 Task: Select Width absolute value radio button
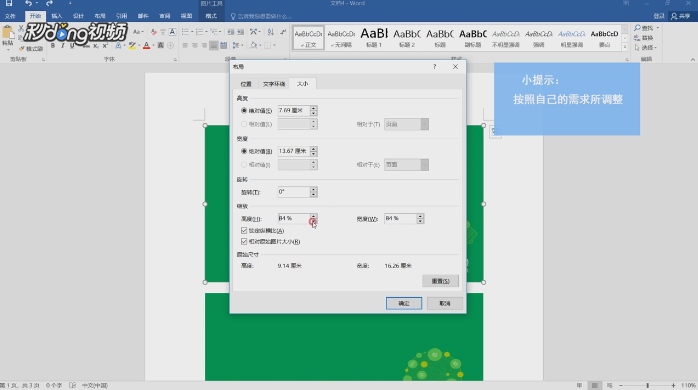(x=243, y=151)
